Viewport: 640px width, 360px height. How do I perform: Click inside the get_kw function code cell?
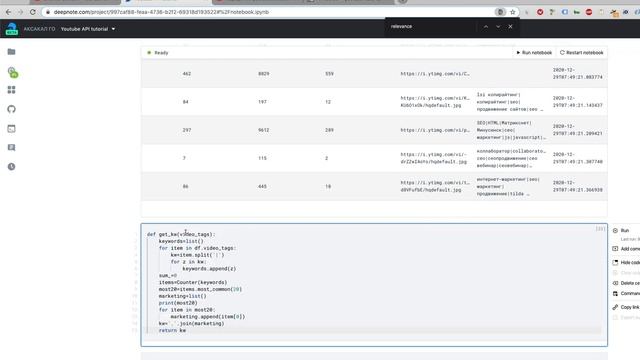coord(374,285)
